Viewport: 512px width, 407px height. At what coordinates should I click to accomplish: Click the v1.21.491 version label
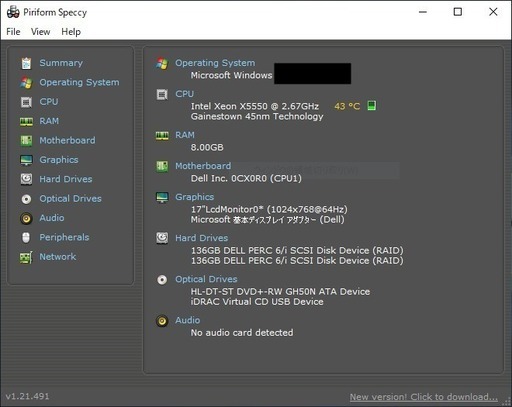pos(28,396)
